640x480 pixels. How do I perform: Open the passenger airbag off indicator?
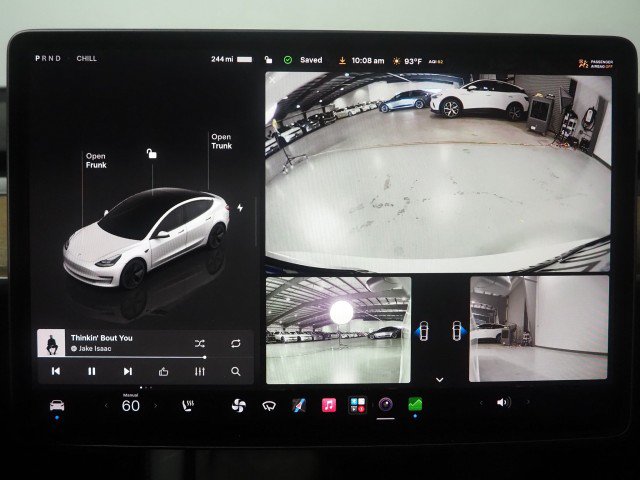point(596,64)
